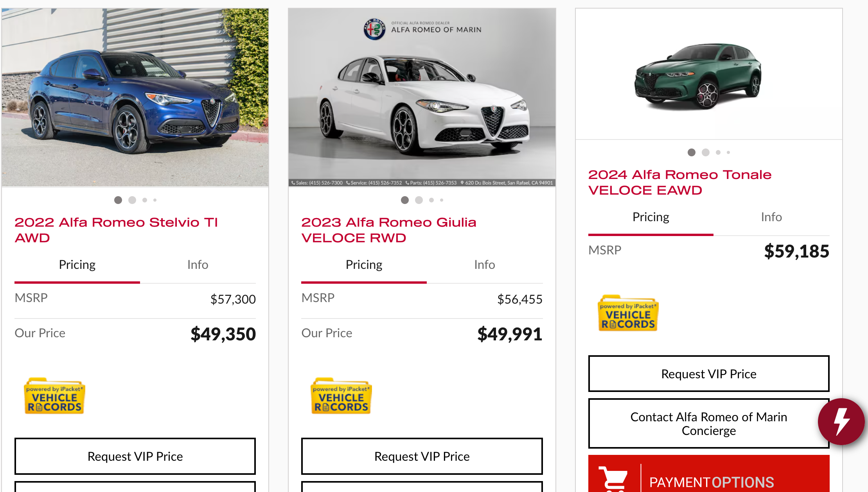Contact Alfa Romeo of Marin Concierge
The image size is (868, 492).
(x=708, y=424)
